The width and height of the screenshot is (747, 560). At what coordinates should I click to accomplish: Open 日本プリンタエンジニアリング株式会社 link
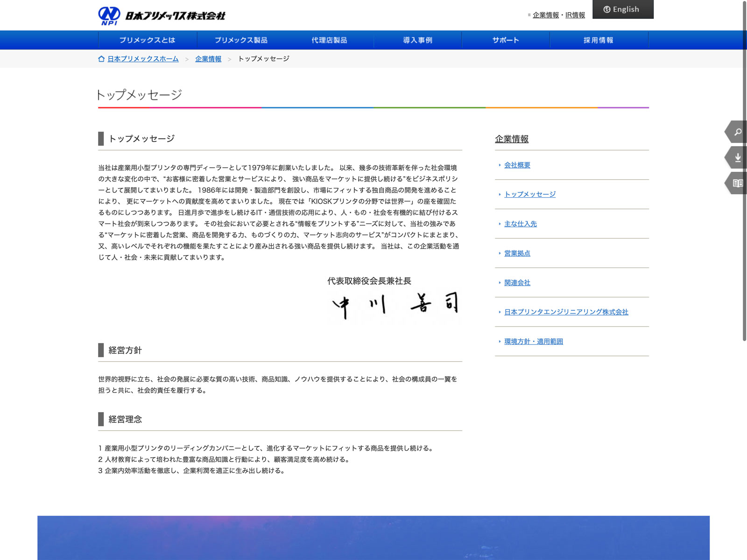[566, 312]
